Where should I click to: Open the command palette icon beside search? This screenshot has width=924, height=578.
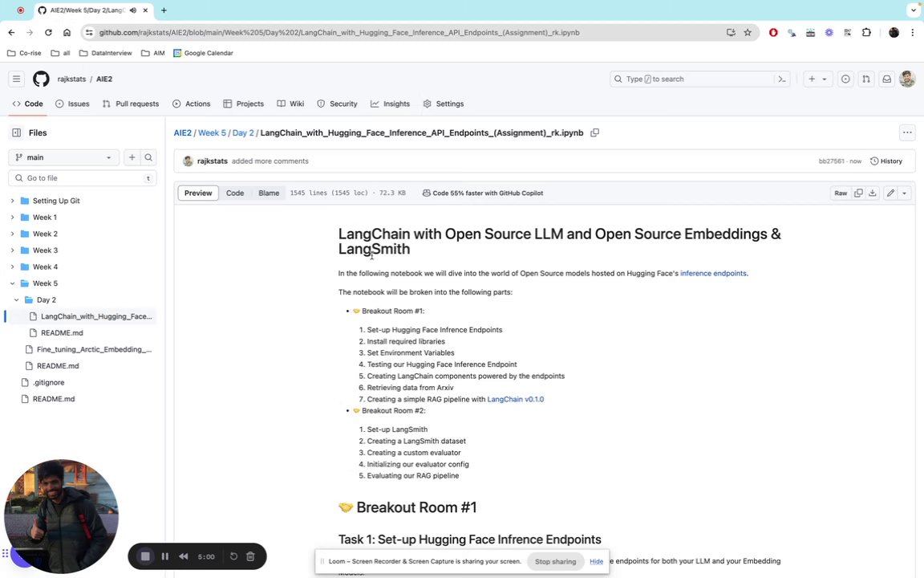coord(782,79)
